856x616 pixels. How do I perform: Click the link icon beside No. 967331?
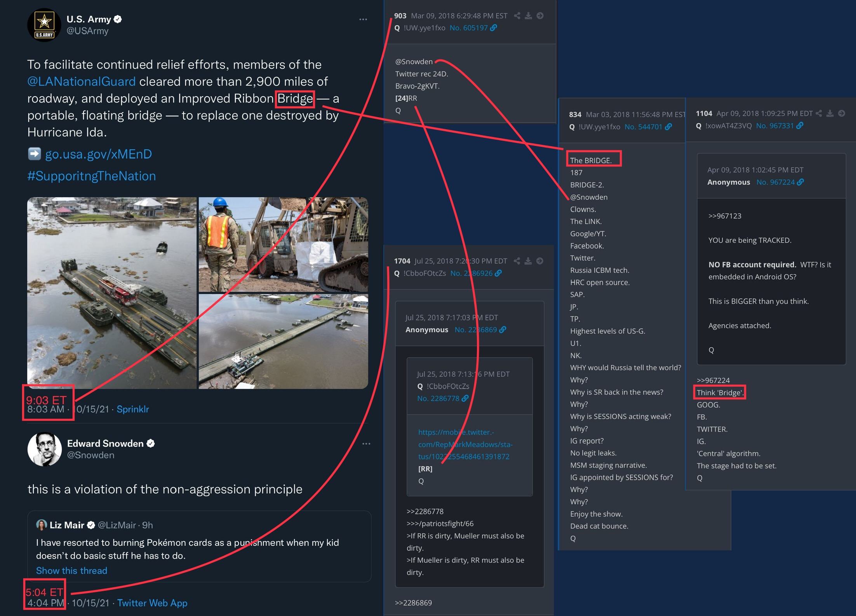click(x=800, y=126)
